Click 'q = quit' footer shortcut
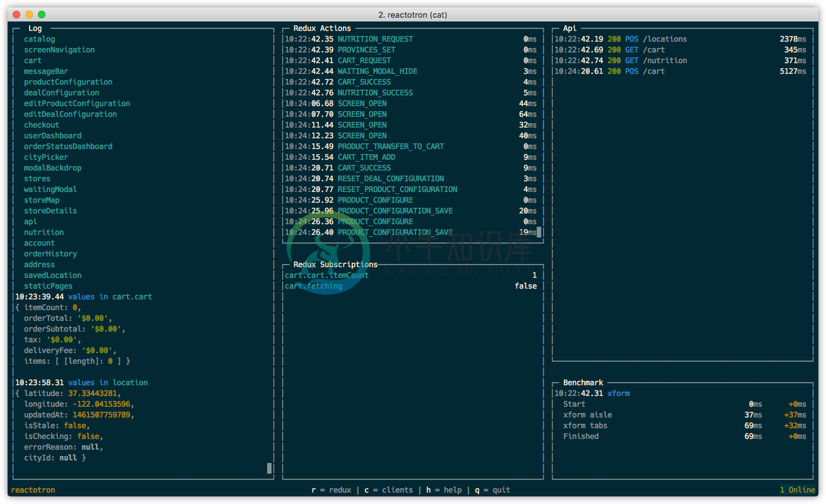The width and height of the screenshot is (826, 504). point(493,490)
